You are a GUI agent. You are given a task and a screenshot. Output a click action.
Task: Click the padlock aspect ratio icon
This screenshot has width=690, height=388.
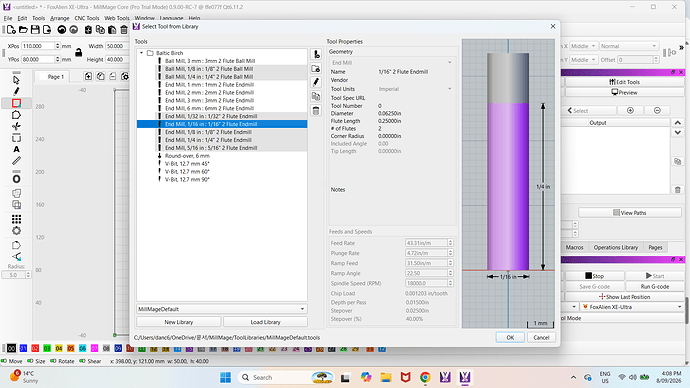pos(78,53)
